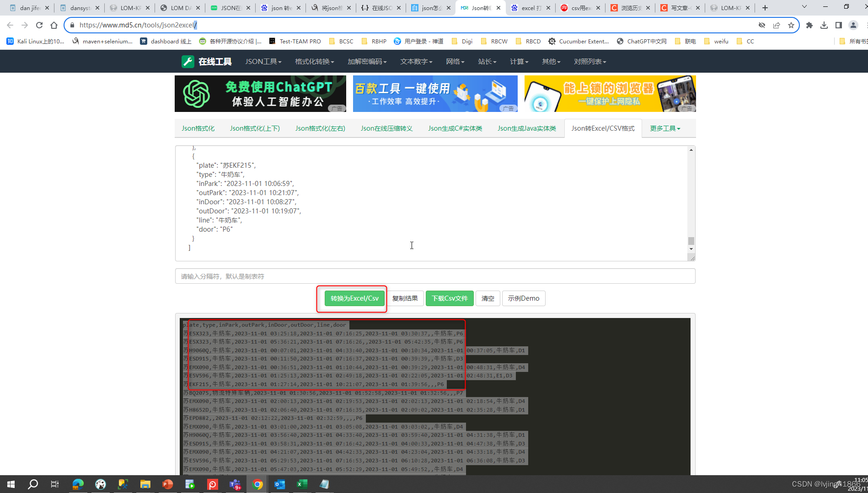The height and width of the screenshot is (493, 868).
Task: Open Chrome downloads from the toolbar
Action: (x=824, y=25)
